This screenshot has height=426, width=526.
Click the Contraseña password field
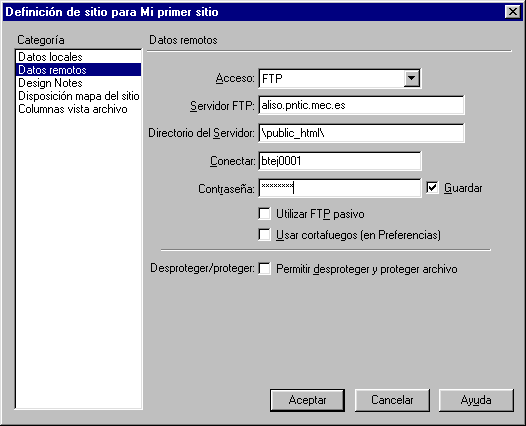[x=340, y=188]
